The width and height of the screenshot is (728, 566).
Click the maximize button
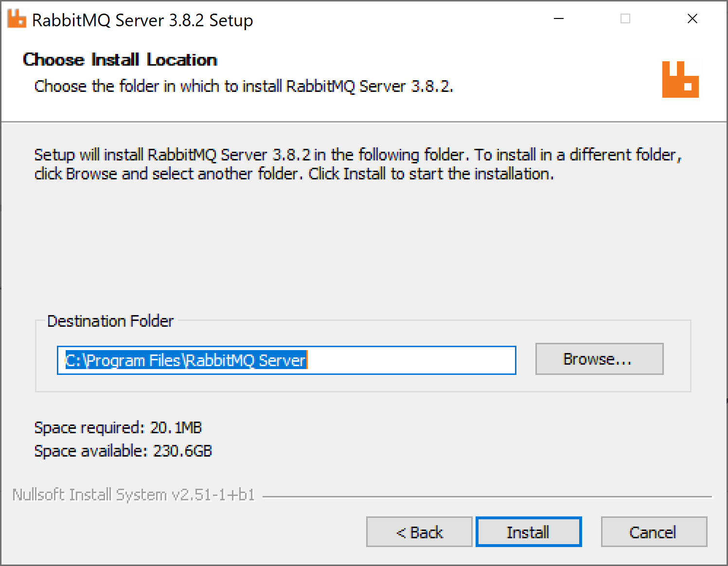point(625,18)
